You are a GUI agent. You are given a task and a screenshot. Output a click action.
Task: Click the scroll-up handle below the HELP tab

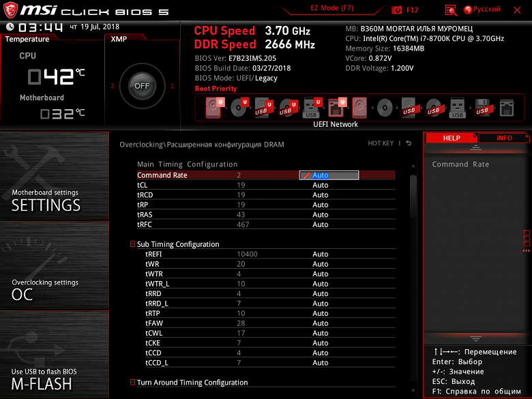475,147
